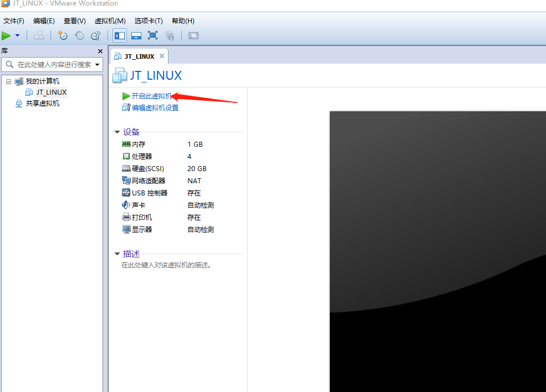Viewport: 546px width, 392px height.
Task: Open the 查看(V) menu
Action: (74, 21)
